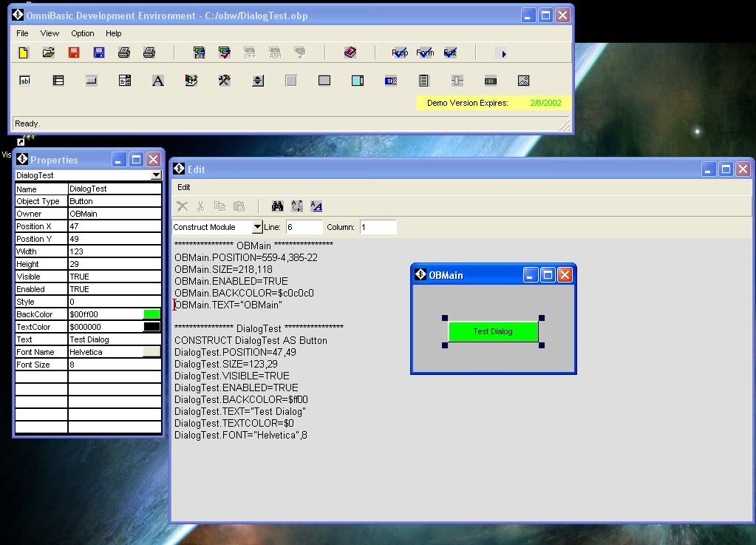The width and height of the screenshot is (756, 545).
Task: Click code line 'OBMain.SIZE=218,118'
Action: coord(223,269)
